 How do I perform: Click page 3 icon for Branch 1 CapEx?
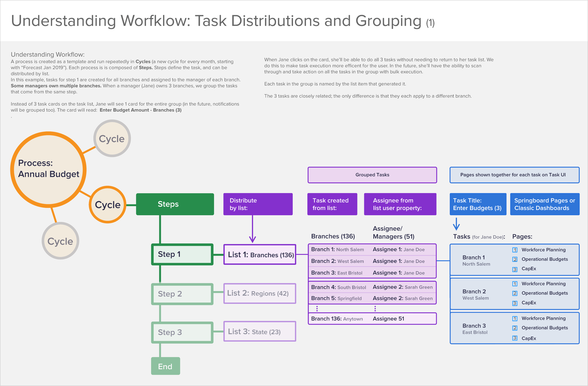click(x=515, y=269)
